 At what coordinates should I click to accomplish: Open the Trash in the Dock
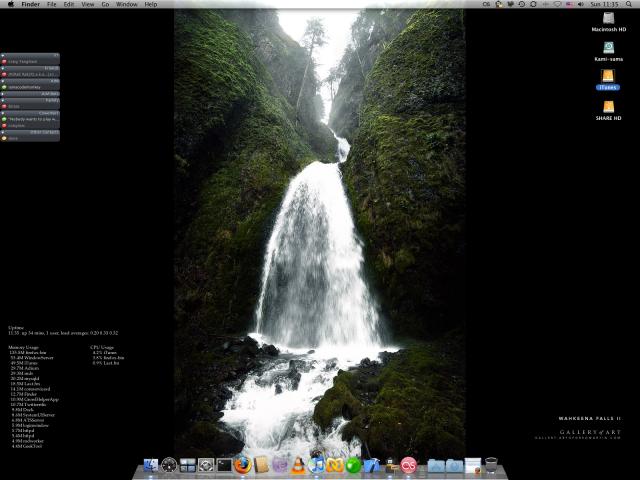coord(491,465)
